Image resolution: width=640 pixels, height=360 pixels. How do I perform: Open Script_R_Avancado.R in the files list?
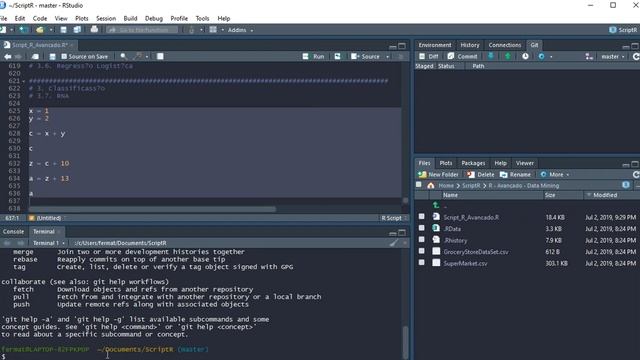point(471,217)
